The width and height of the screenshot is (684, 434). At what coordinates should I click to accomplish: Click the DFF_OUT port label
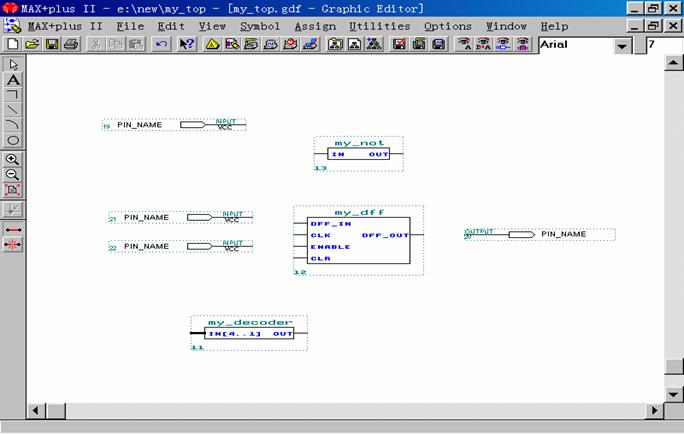385,236
